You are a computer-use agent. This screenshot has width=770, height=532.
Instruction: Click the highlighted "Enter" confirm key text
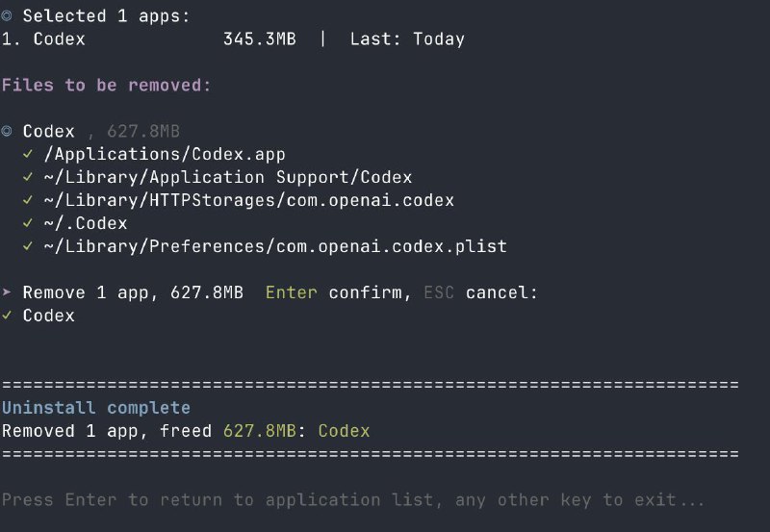click(x=291, y=292)
